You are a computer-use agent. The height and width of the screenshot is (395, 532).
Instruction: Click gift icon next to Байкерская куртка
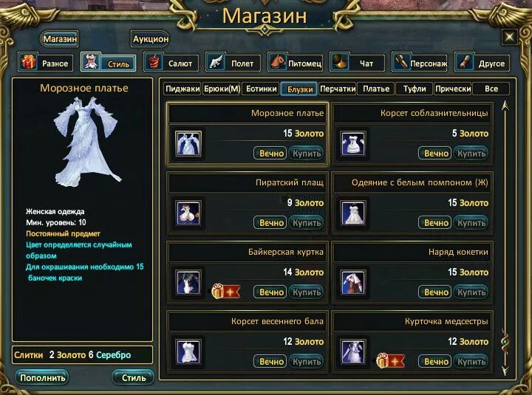pos(225,291)
